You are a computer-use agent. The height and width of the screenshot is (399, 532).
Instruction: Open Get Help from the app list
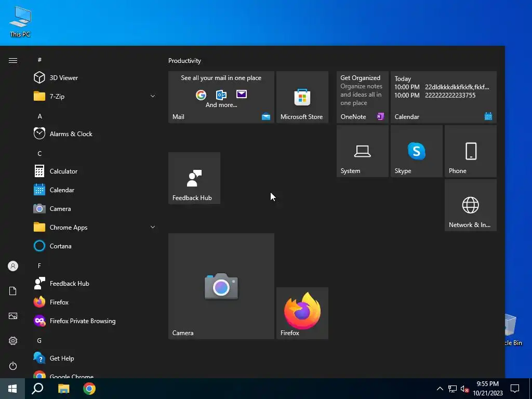point(95,358)
